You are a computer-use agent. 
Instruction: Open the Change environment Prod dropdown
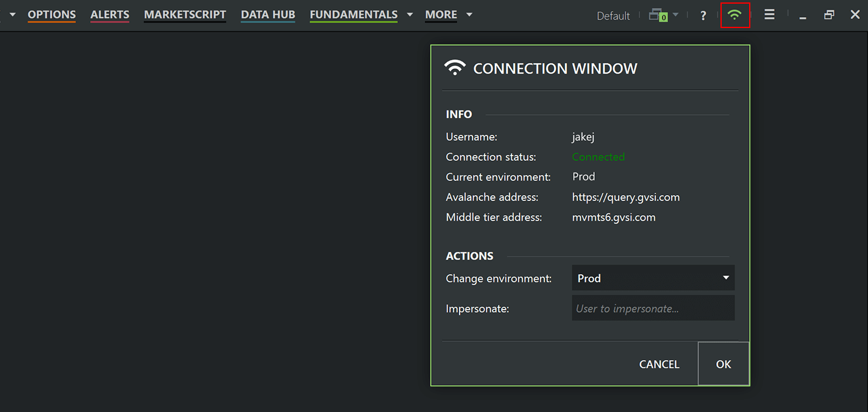[x=653, y=278]
